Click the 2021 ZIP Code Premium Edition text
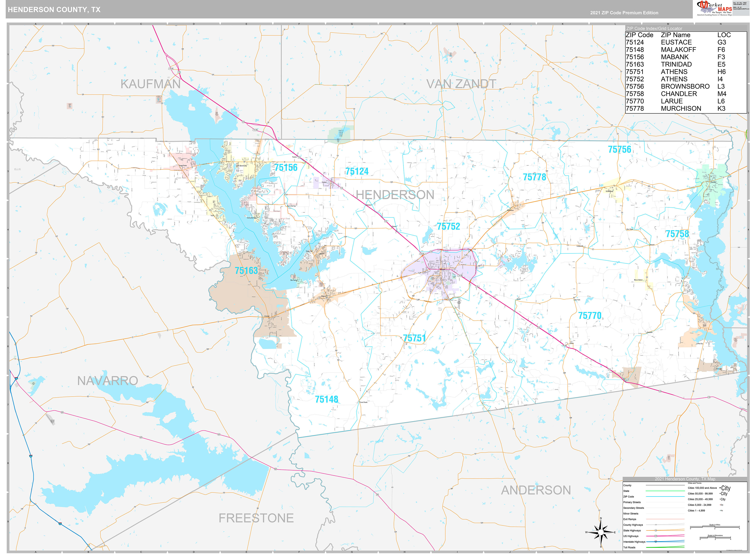 pos(624,13)
